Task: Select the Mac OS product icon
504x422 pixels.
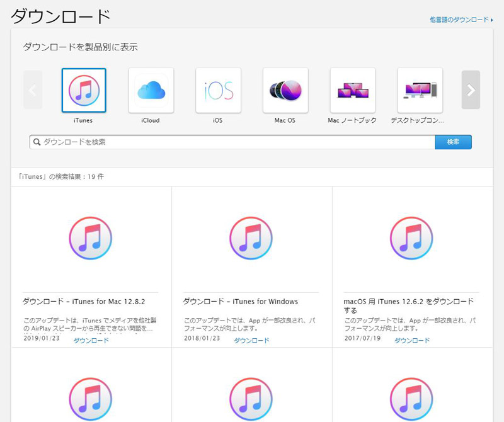Action: (285, 90)
